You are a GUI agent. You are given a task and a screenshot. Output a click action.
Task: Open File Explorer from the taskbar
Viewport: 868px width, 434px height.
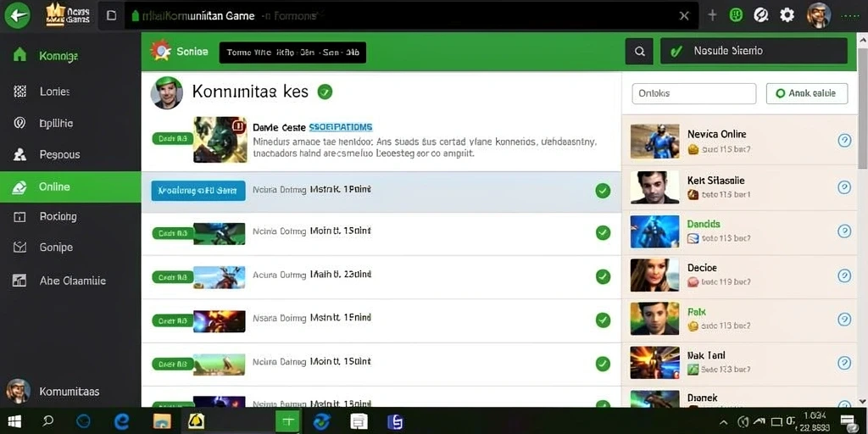pos(162,422)
